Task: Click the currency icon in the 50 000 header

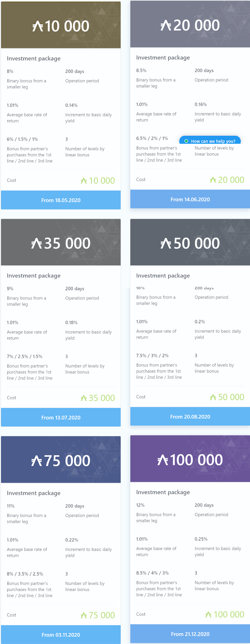Action: click(166, 244)
